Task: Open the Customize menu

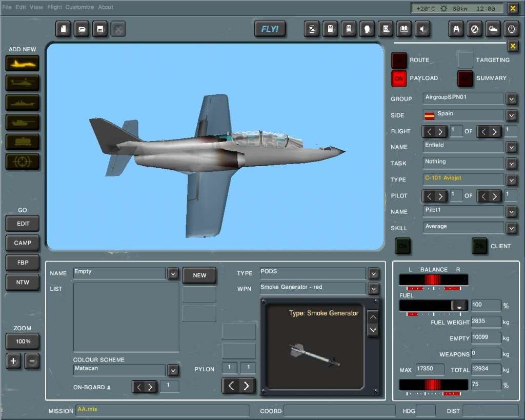Action: pyautogui.click(x=79, y=7)
